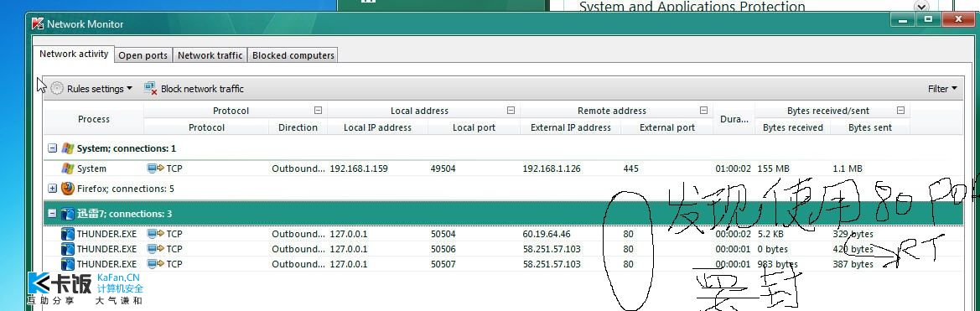
Task: Click local port 50507 cell
Action: pyautogui.click(x=443, y=264)
